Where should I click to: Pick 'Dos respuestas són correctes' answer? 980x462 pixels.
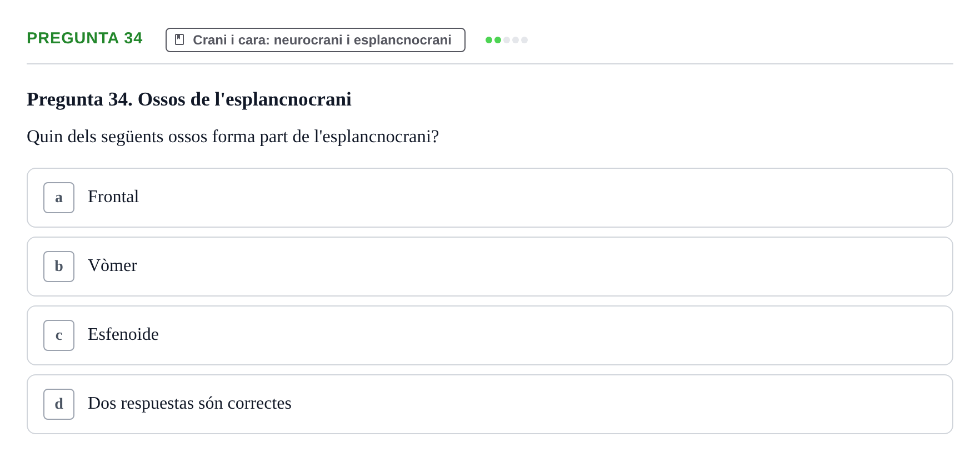pos(189,403)
